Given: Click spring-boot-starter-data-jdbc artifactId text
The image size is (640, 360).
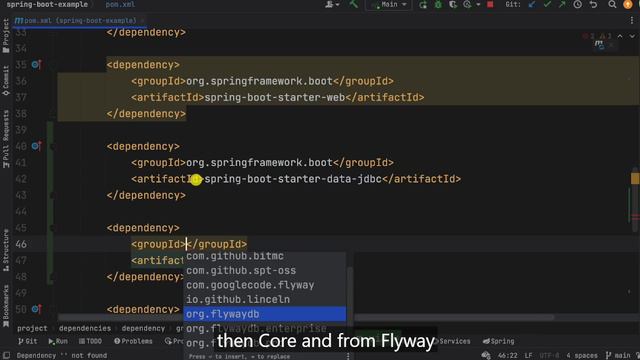Looking at the screenshot, I should pyautogui.click(x=293, y=179).
